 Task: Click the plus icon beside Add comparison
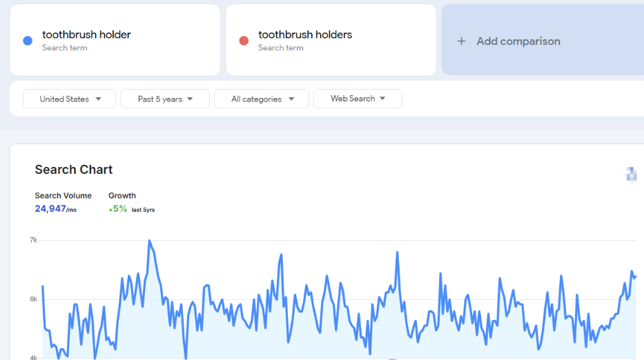[x=461, y=41]
